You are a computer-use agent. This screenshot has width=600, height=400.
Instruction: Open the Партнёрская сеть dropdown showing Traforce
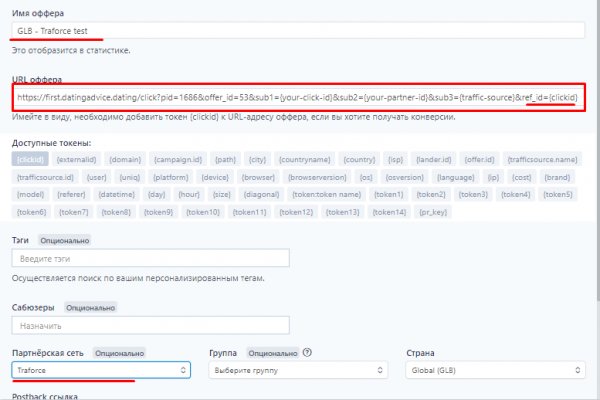point(100,370)
